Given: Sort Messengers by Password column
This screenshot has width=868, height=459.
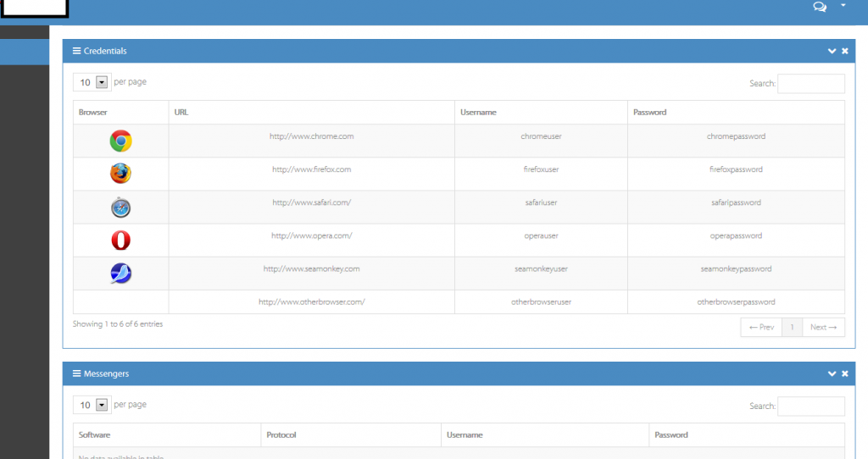Looking at the screenshot, I should pyautogui.click(x=747, y=435).
